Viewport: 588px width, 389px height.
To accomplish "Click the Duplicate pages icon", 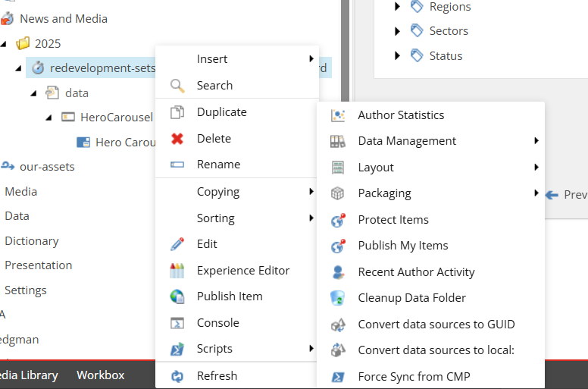I will tap(177, 112).
